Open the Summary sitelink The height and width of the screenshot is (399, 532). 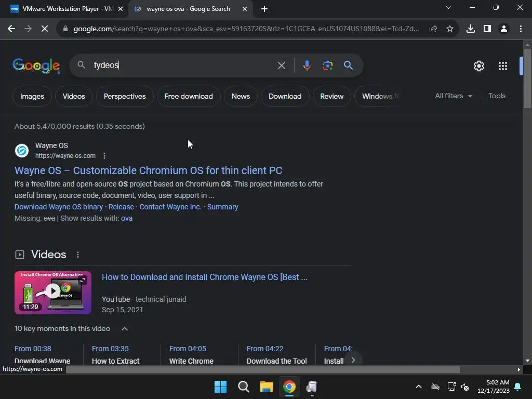[222, 207]
